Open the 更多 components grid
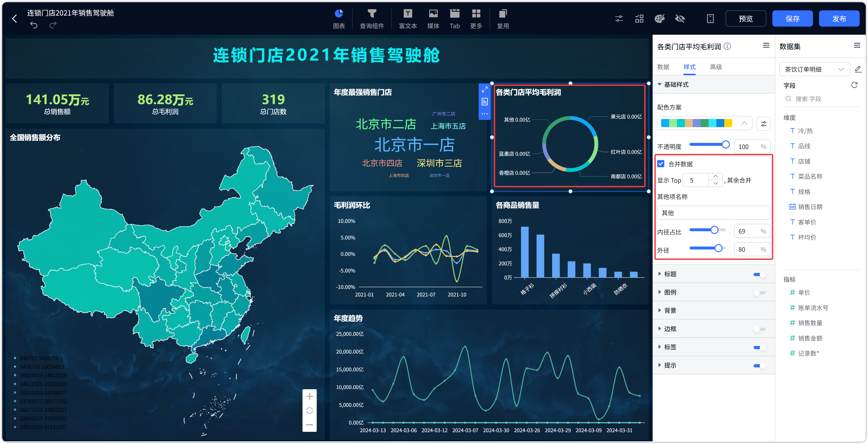The image size is (868, 444). tap(476, 19)
